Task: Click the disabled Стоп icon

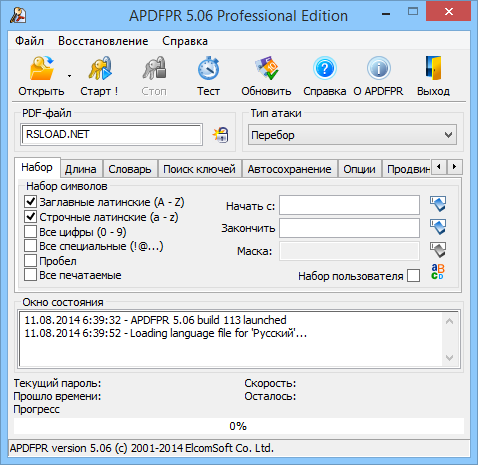Action: pyautogui.click(x=154, y=68)
